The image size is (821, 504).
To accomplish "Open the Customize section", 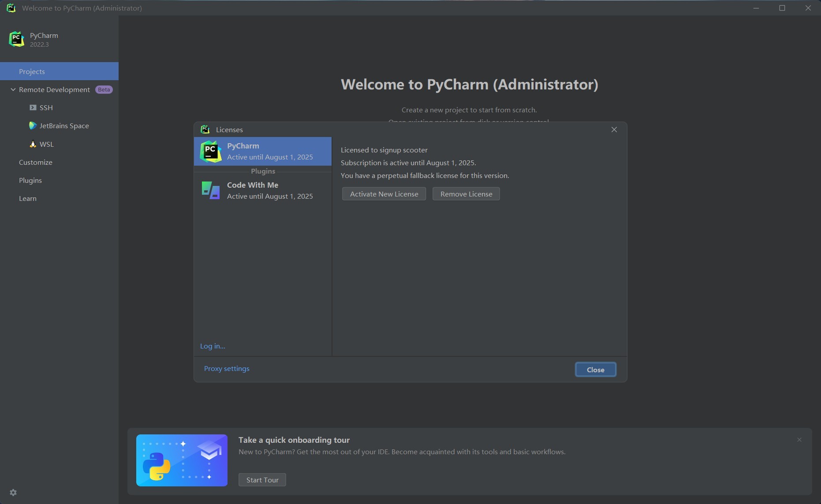I will pos(36,162).
